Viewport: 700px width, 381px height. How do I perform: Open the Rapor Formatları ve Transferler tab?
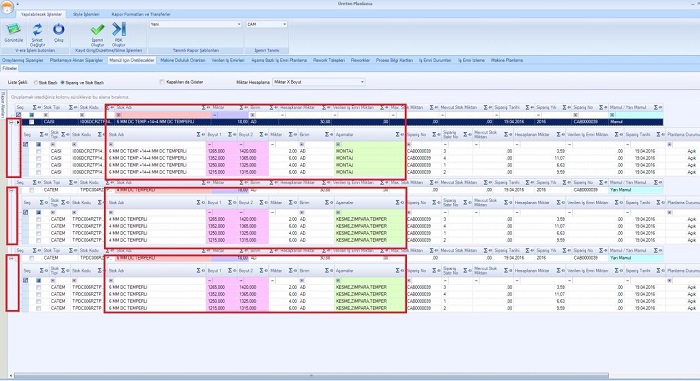tap(141, 14)
